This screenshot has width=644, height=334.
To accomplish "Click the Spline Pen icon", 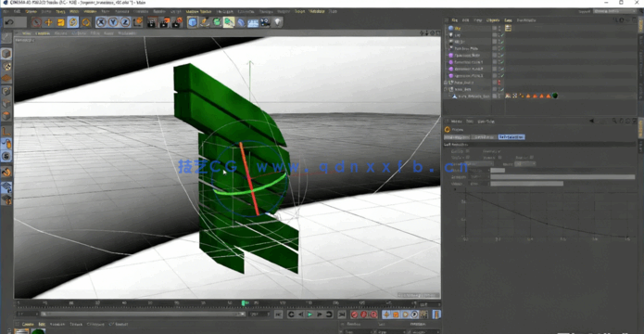I will [205, 21].
